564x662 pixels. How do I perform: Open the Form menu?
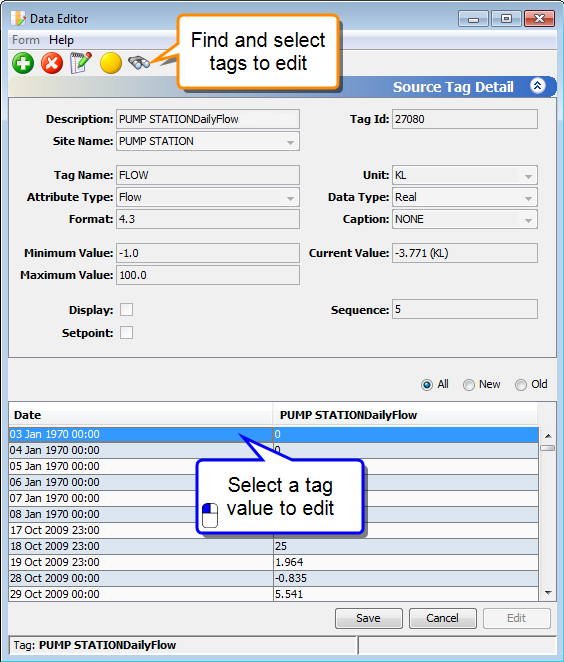[26, 40]
